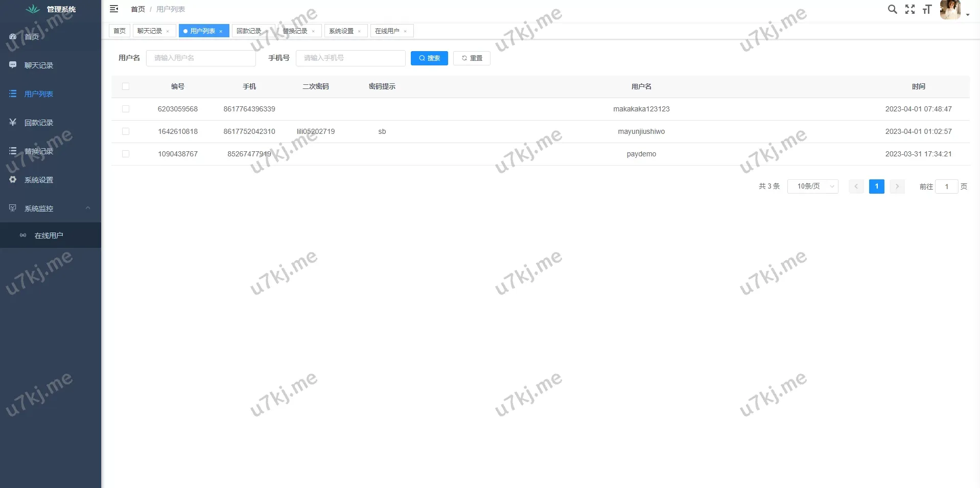Image resolution: width=980 pixels, height=488 pixels.
Task: Select all rows via header checkbox
Action: [x=126, y=86]
